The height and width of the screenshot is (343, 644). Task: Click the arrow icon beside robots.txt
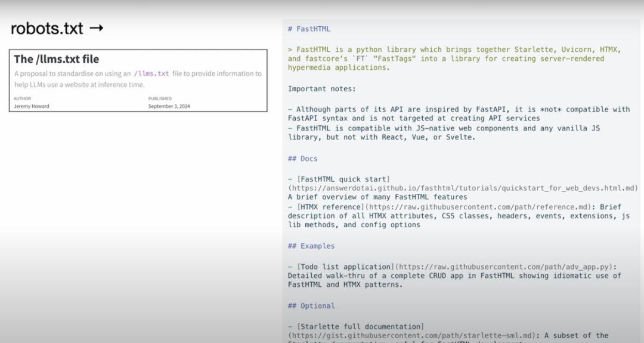pyautogui.click(x=97, y=28)
